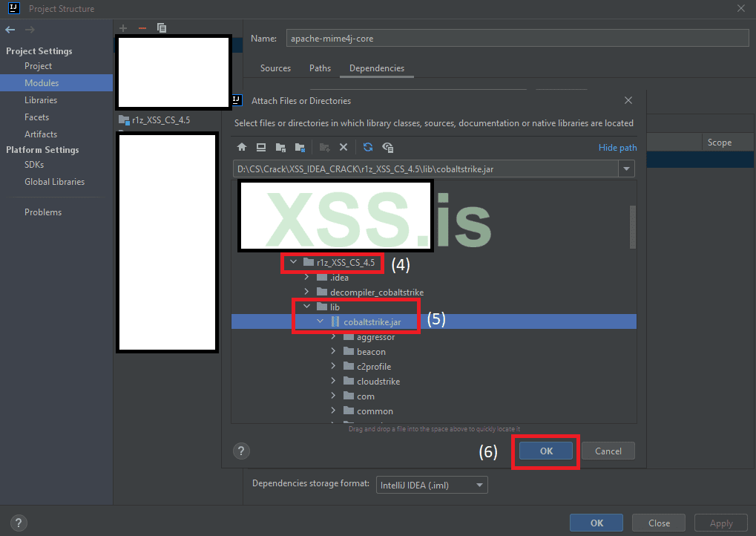Add a new module with plus icon
Image resolution: width=756 pixels, height=536 pixels.
click(123, 28)
